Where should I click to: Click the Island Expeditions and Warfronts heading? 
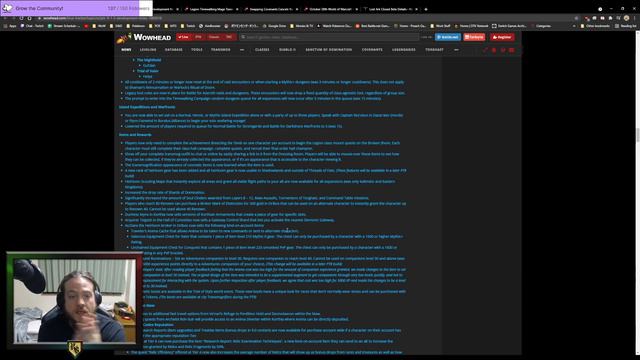pyautogui.click(x=147, y=107)
